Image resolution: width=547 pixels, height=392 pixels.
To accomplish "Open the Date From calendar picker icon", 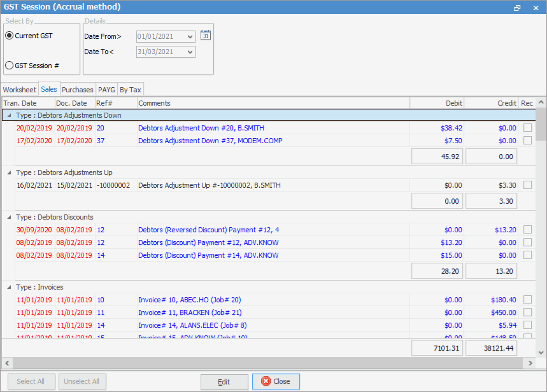I will point(205,36).
